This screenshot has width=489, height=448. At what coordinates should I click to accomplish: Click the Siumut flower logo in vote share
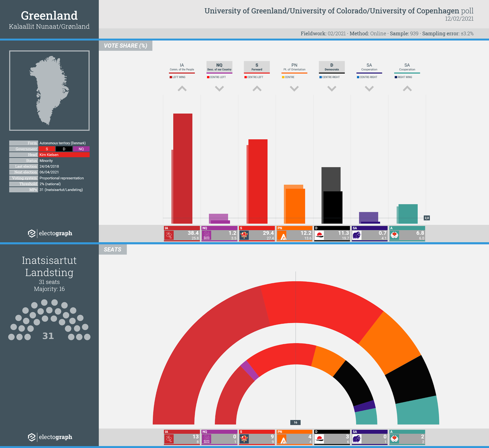pos(244,235)
